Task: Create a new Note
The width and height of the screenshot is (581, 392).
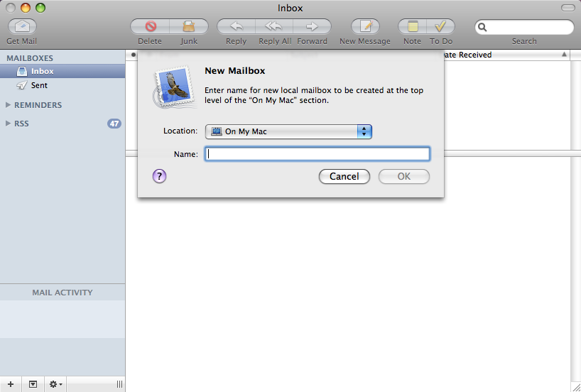Action: 412,27
